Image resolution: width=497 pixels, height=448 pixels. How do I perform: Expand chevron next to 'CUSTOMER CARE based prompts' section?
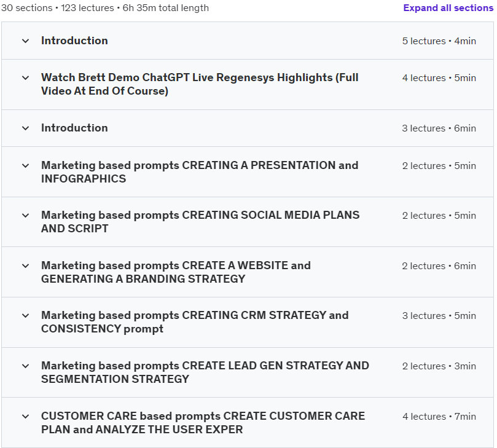[26, 416]
